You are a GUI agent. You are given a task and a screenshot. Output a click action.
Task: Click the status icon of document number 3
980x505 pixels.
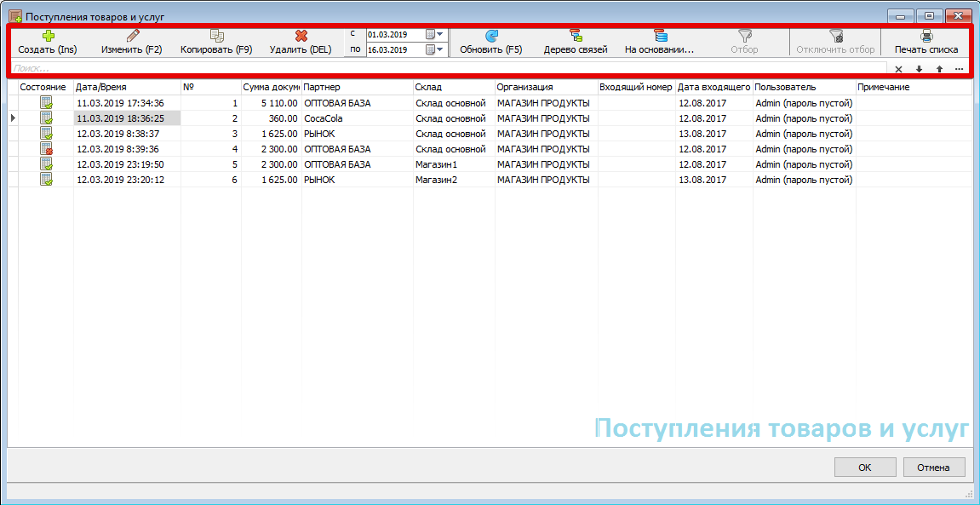[x=46, y=133]
